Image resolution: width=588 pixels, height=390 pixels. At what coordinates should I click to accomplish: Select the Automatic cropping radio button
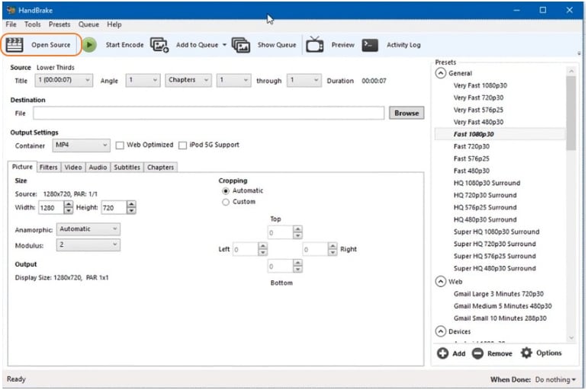click(x=226, y=191)
